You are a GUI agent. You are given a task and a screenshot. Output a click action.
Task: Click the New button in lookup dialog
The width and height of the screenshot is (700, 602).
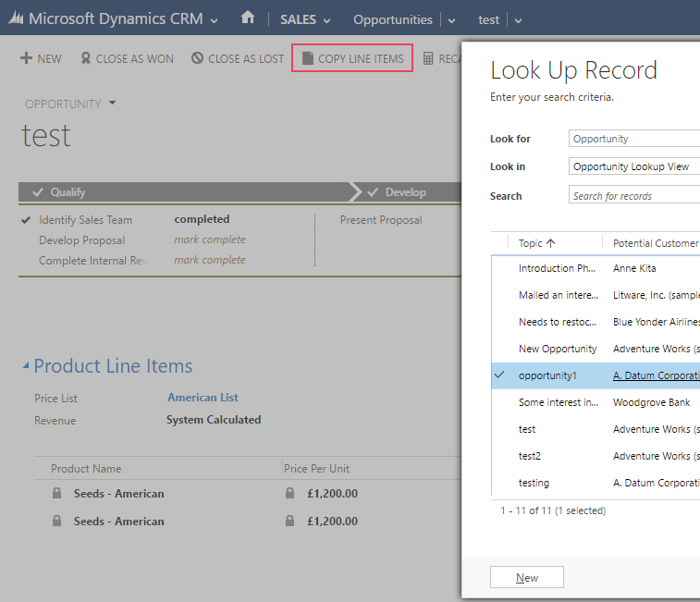pyautogui.click(x=526, y=577)
